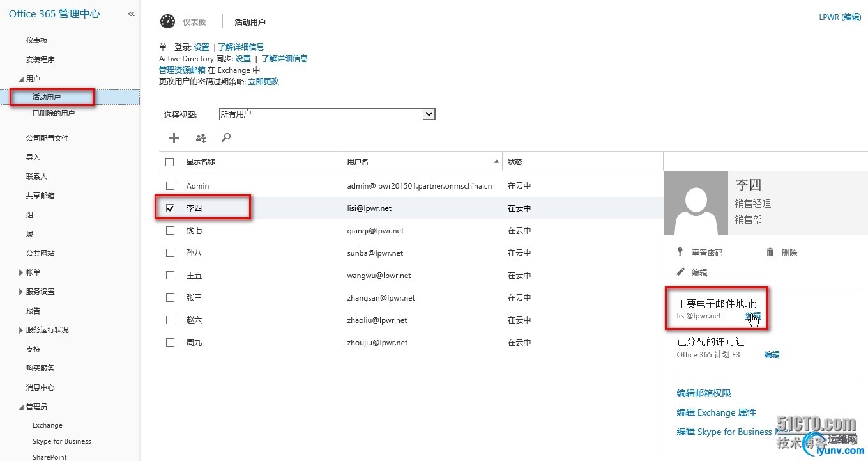The image size is (868, 461).
Task: Collapse the navigation pane chevron
Action: [131, 13]
